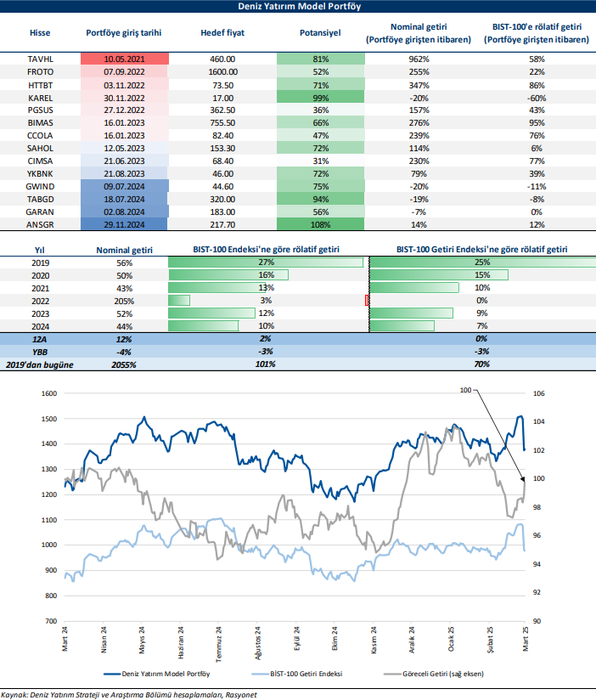
Task: Click the ANSGR 108% potential cell
Action: pos(321,224)
